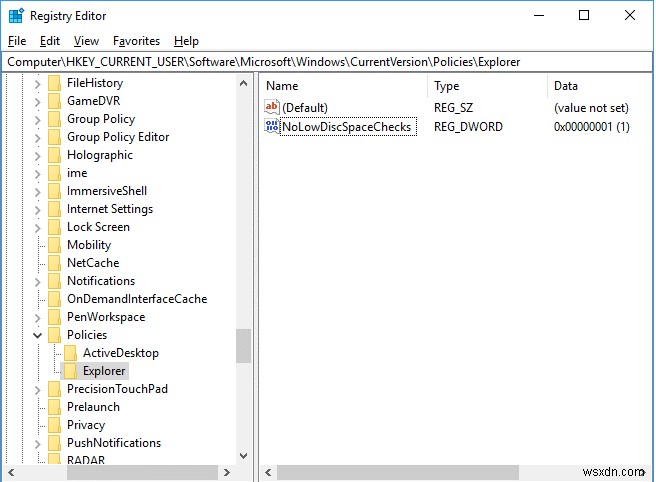This screenshot has width=656, height=482.
Task: Click the REG_SZ type cell
Action: point(454,108)
